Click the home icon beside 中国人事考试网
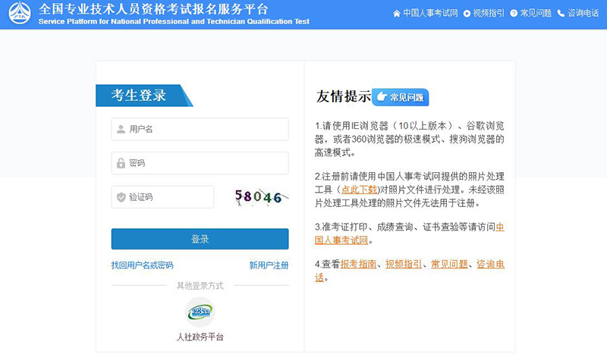 [396, 14]
